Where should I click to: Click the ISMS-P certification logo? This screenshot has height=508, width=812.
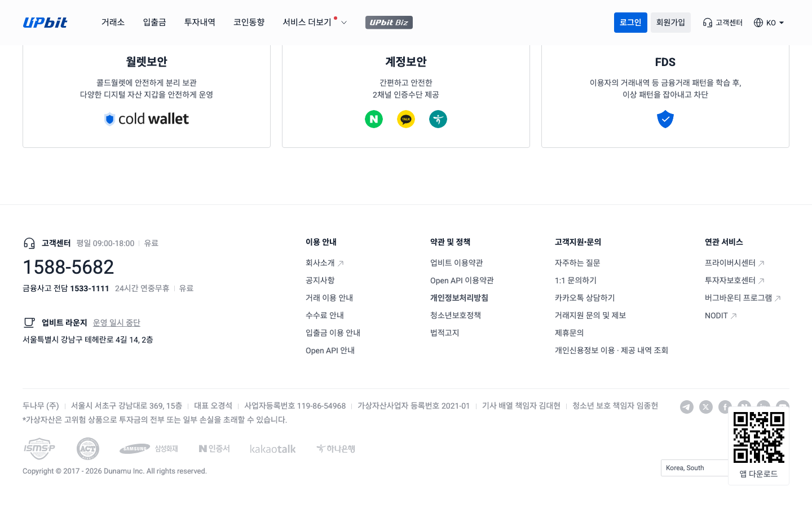tap(39, 449)
